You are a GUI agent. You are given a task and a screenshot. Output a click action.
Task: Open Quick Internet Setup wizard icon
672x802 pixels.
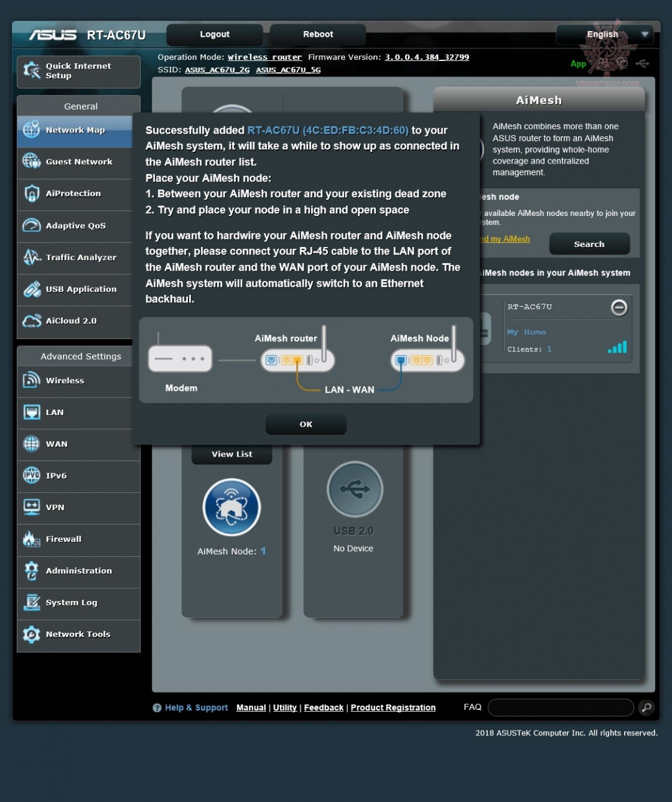pyautogui.click(x=32, y=70)
